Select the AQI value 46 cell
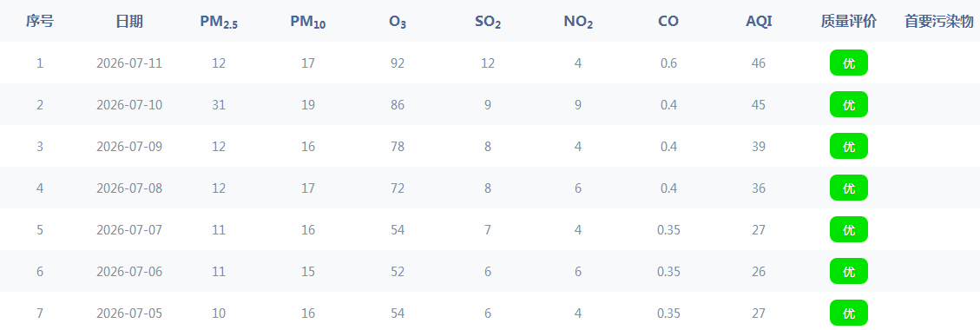The width and height of the screenshot is (980, 330). click(759, 63)
